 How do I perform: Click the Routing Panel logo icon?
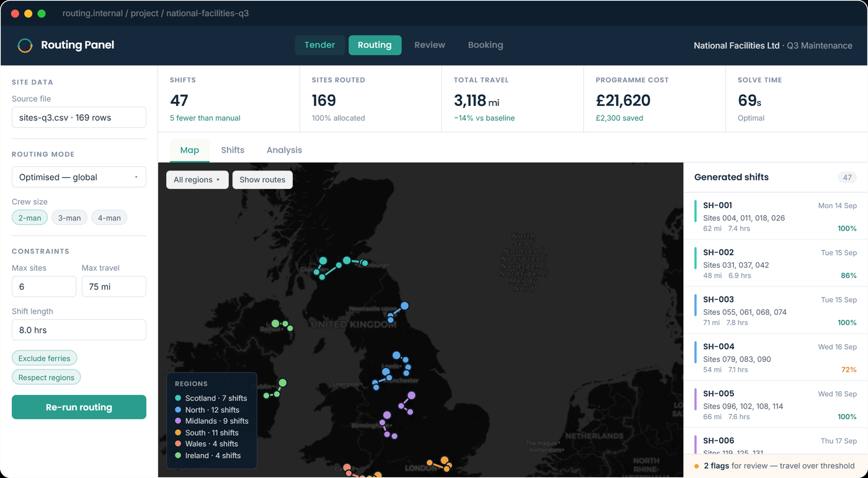click(25, 45)
